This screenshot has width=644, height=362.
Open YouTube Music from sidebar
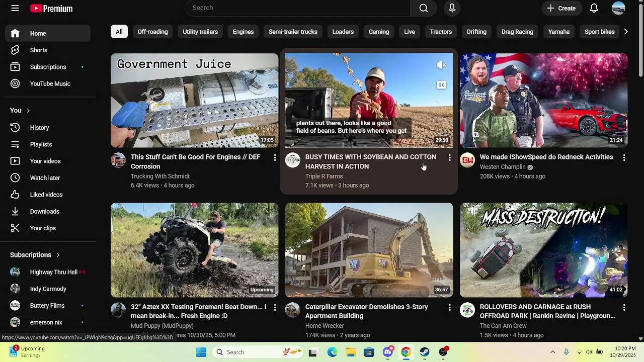tap(48, 84)
